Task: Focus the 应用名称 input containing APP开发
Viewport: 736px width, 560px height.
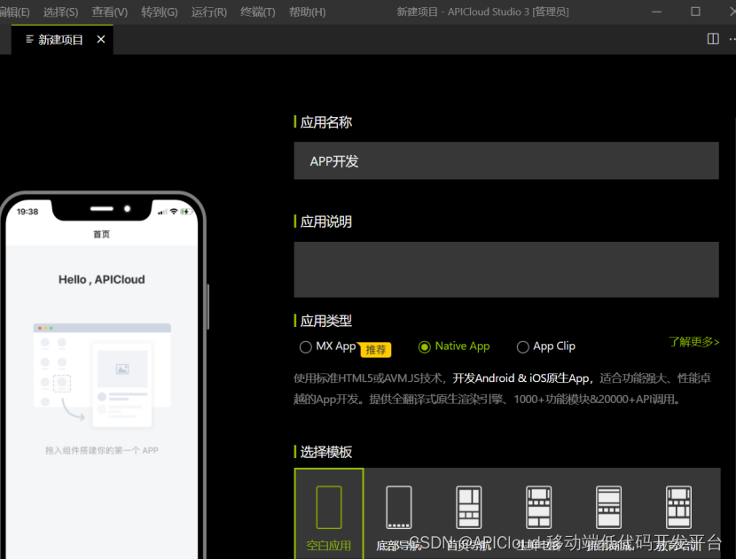Action: point(506,161)
